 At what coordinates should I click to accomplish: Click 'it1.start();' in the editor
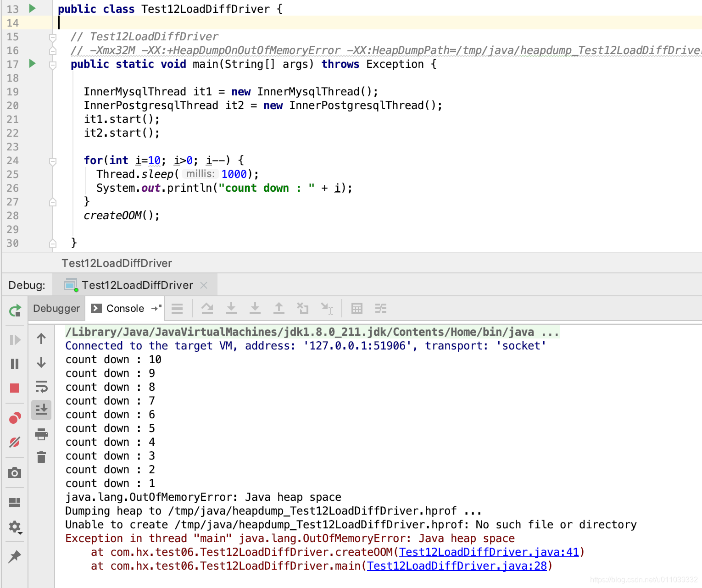coord(122,119)
